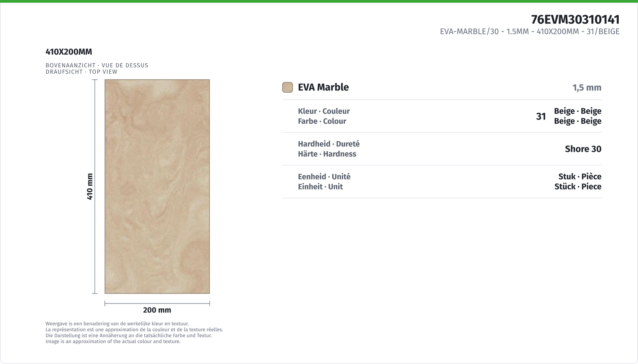
Task: Click the 410 mm height dimension label
Action: pyautogui.click(x=90, y=186)
